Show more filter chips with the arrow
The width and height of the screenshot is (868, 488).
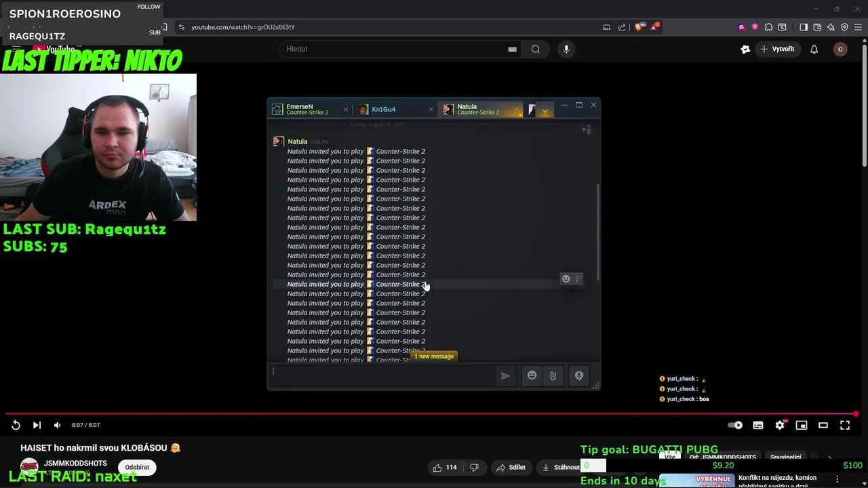[829, 457]
